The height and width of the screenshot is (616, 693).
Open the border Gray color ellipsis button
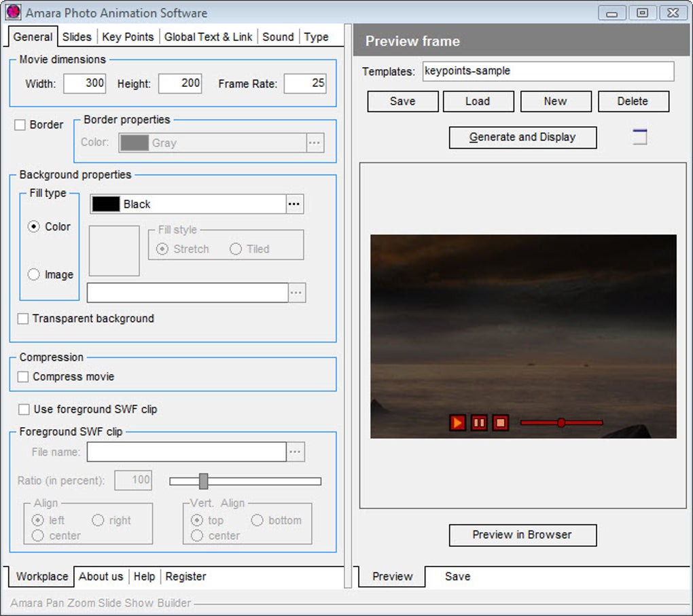(315, 143)
